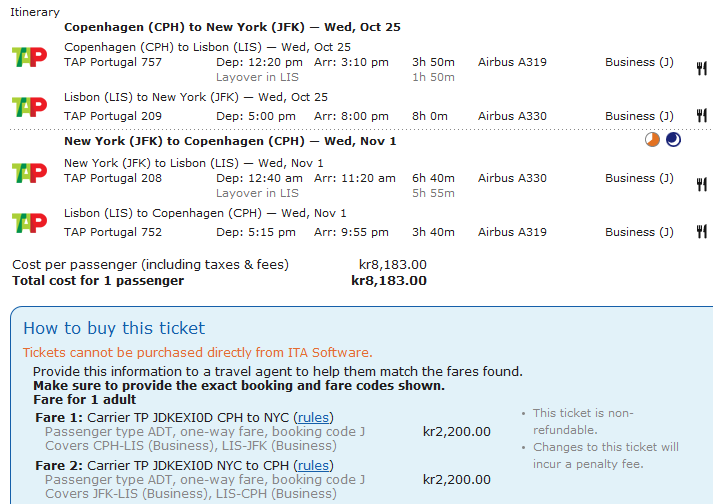Click TAP logo for flight 209
The width and height of the screenshot is (713, 504).
[x=29, y=106]
